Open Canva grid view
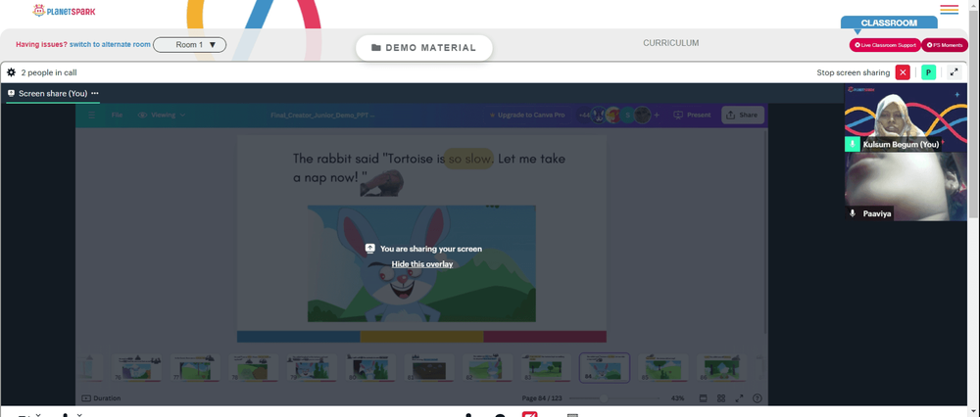980x417 pixels. 721,398
